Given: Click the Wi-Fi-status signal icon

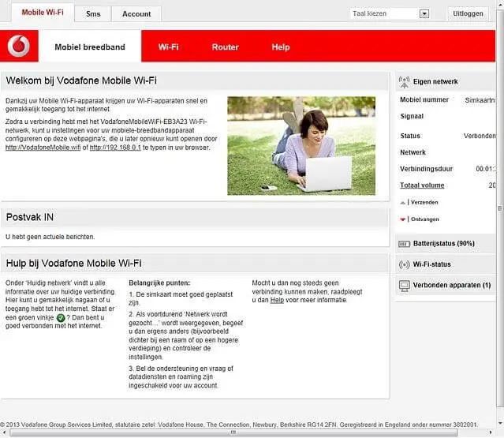Looking at the screenshot, I should [x=404, y=264].
